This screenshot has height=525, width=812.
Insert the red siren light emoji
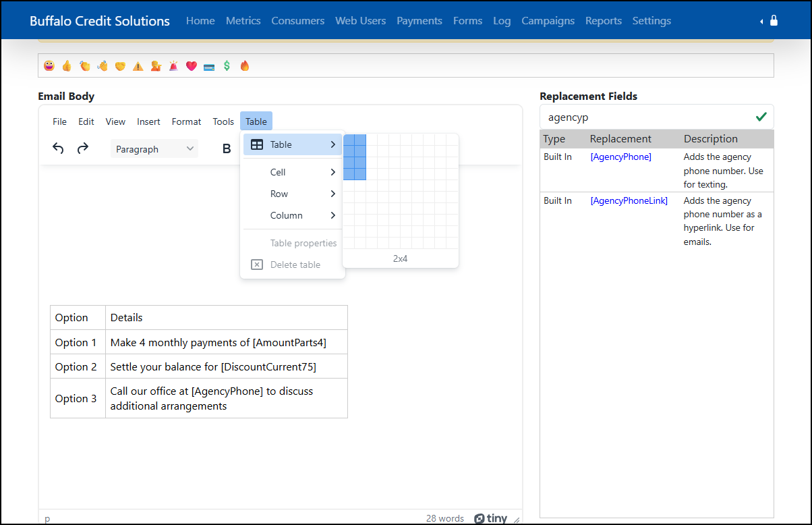pyautogui.click(x=173, y=65)
